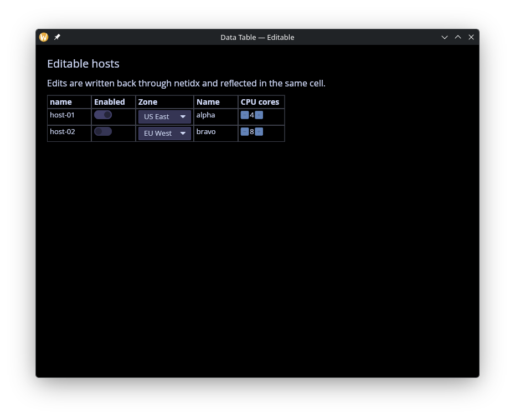This screenshot has width=515, height=420.
Task: Click the CPU cores value 8
Action: [x=252, y=132]
